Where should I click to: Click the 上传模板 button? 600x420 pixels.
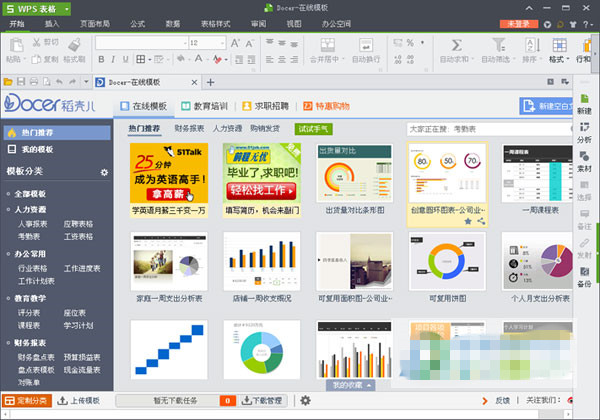pyautogui.click(x=78, y=401)
